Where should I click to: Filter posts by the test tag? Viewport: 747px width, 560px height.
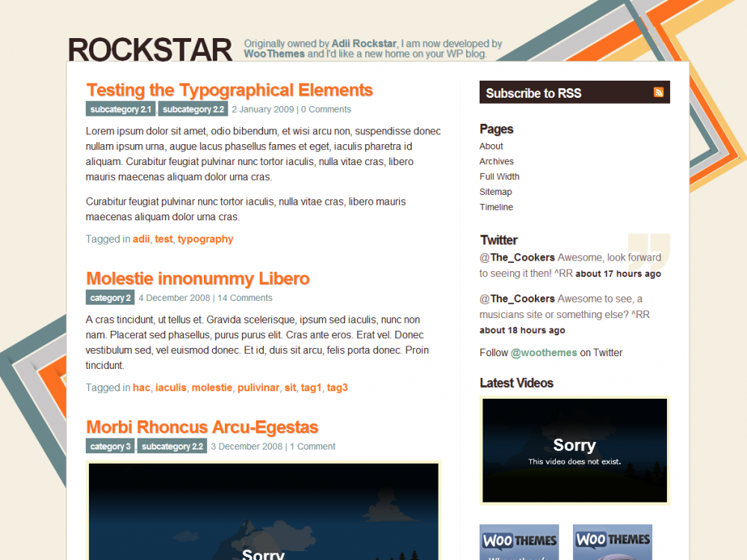[164, 239]
